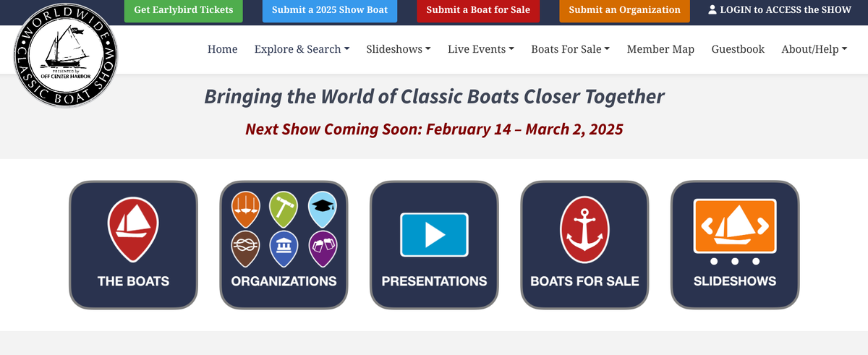Image resolution: width=868 pixels, height=355 pixels.
Task: Click the right chevron in slideshow icon
Action: point(762,227)
